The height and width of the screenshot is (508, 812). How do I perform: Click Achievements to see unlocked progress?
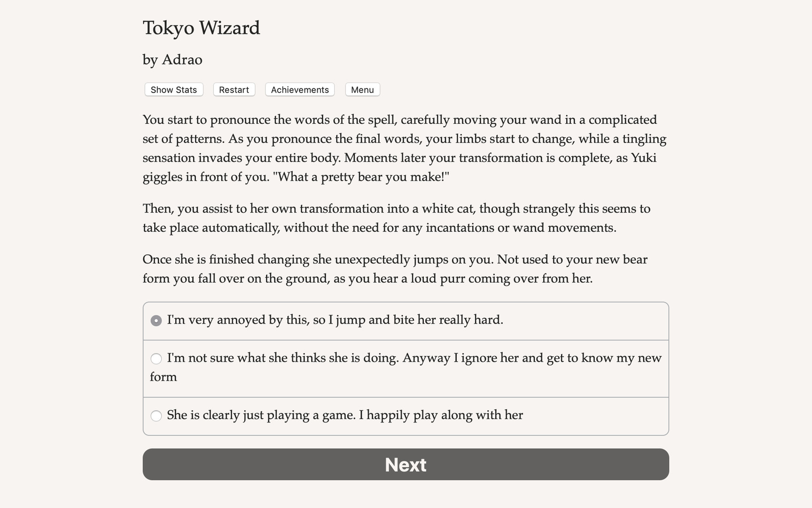pos(299,89)
